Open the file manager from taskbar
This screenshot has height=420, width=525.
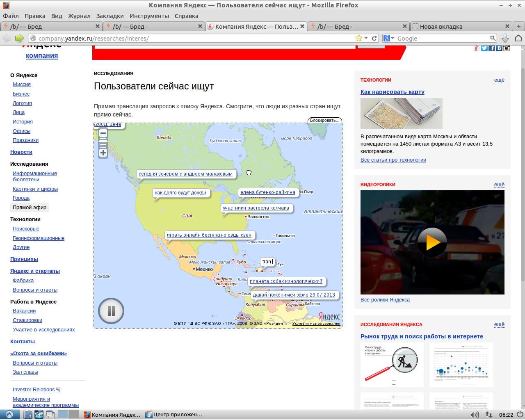point(27,415)
